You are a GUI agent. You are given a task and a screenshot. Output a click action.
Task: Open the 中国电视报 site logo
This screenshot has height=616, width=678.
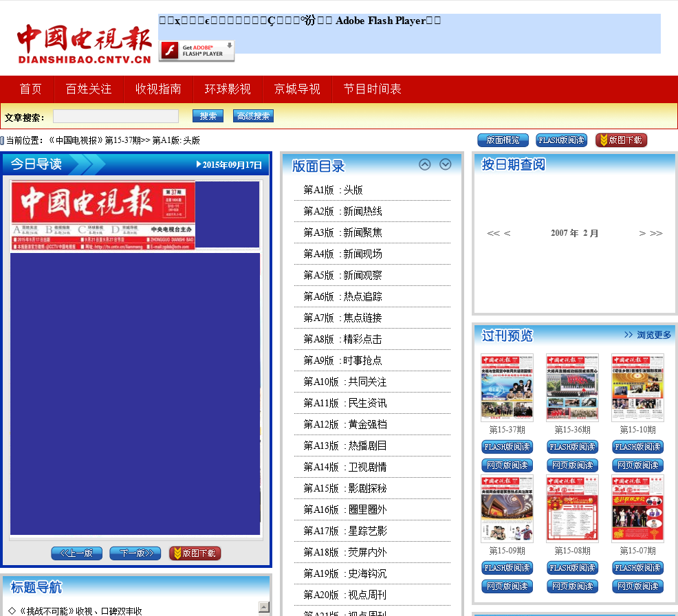[85, 44]
